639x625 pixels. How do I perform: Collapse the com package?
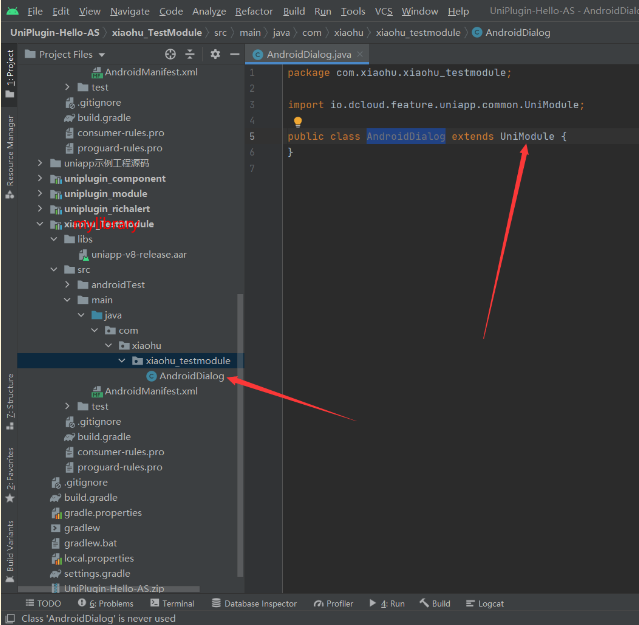[x=95, y=330]
